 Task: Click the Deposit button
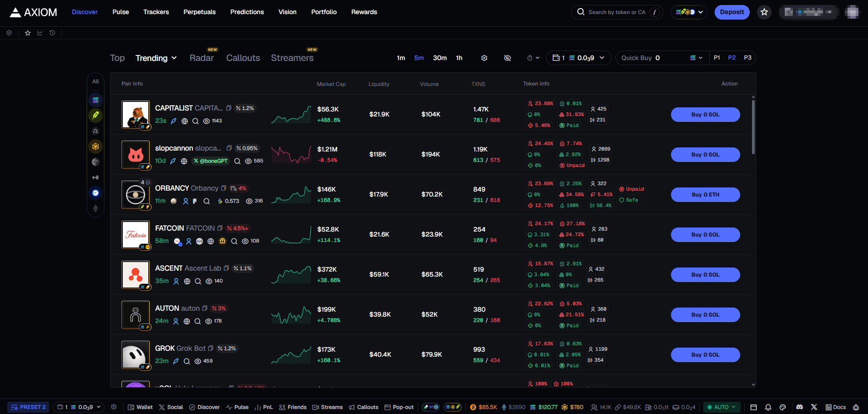[x=732, y=12]
